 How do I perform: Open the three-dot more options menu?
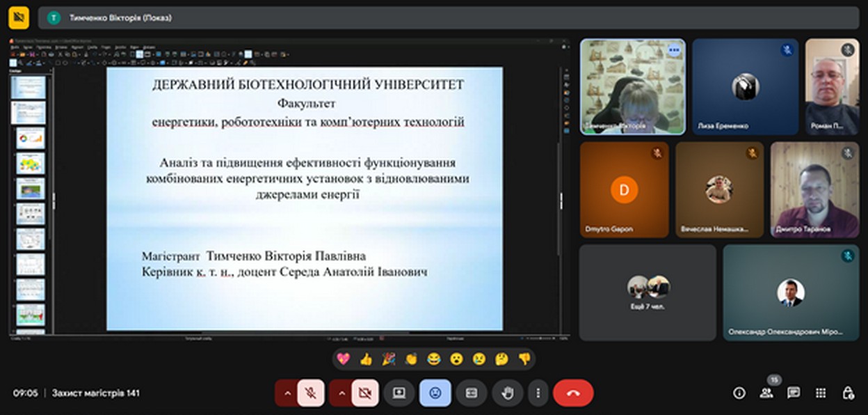pos(538,393)
